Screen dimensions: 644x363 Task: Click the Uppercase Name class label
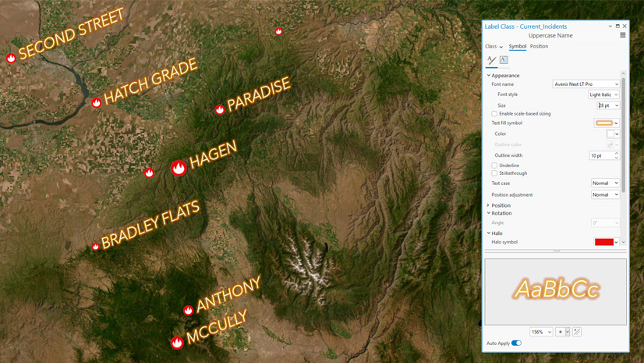[550, 35]
